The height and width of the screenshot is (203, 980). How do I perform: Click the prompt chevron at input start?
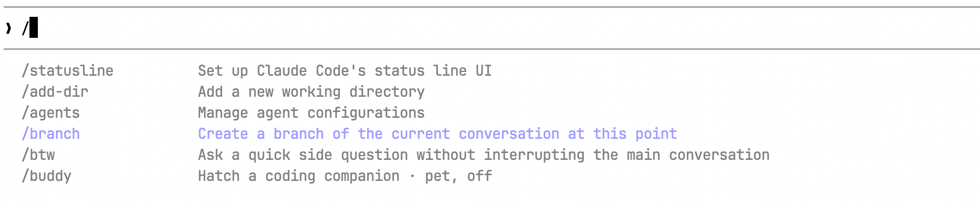click(x=8, y=28)
